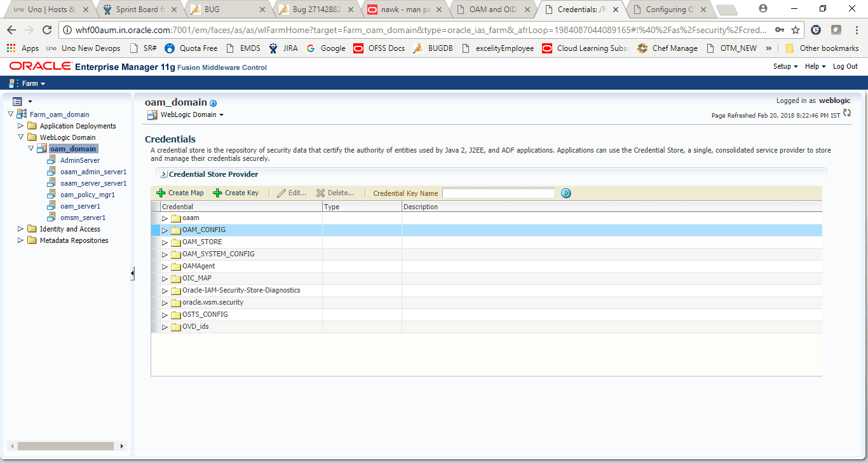Open the WebLogic Domain dropdown menu
The width and height of the screenshot is (868, 463).
192,115
